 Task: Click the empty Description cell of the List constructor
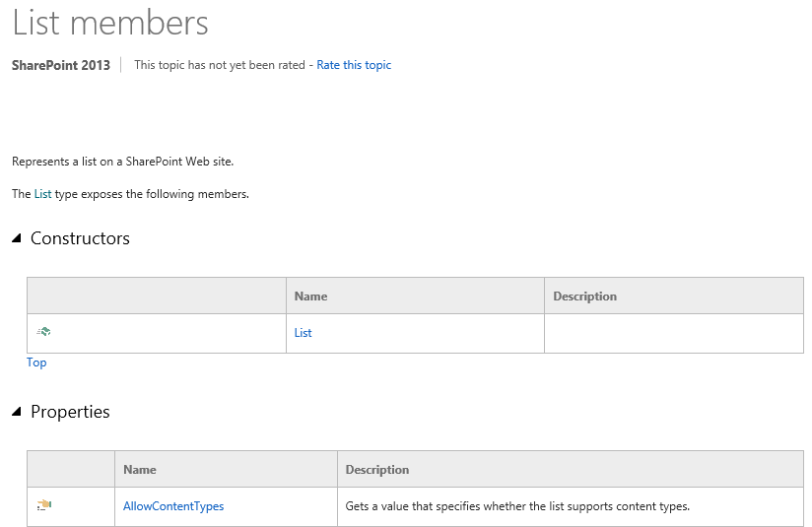pyautogui.click(x=673, y=333)
